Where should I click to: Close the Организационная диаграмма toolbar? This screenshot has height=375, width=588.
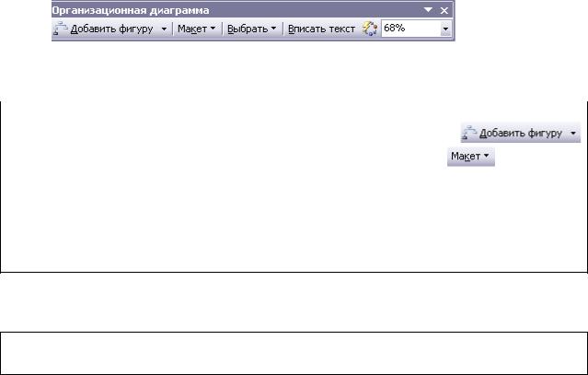(x=444, y=10)
